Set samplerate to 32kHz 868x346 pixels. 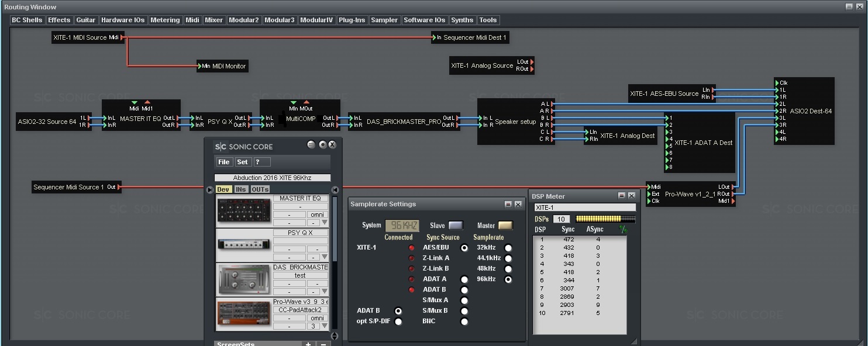508,248
